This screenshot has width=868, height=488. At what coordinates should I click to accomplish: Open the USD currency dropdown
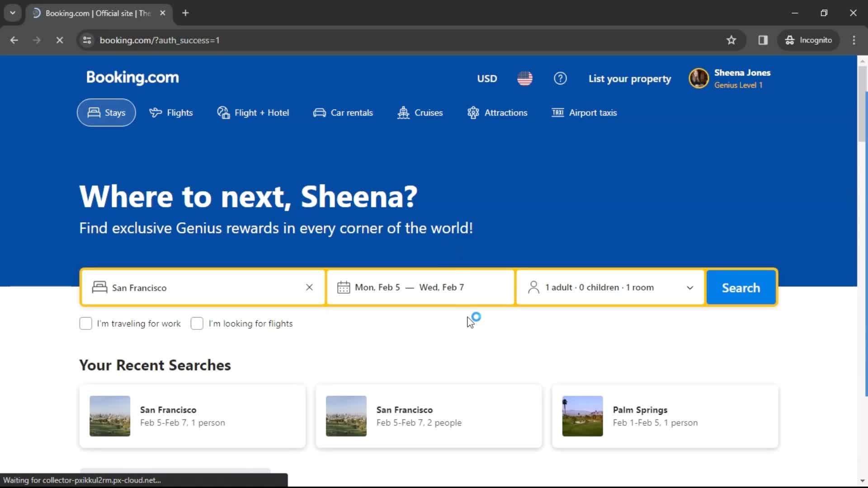point(486,78)
